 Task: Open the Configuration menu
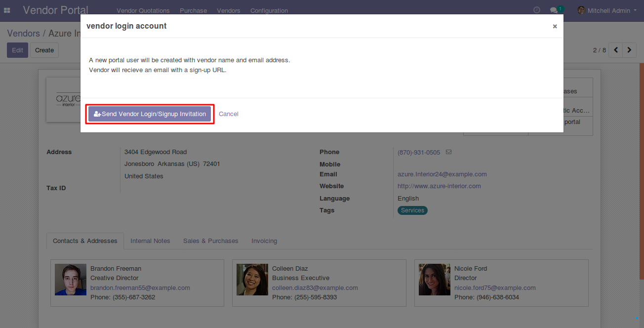coord(269,10)
